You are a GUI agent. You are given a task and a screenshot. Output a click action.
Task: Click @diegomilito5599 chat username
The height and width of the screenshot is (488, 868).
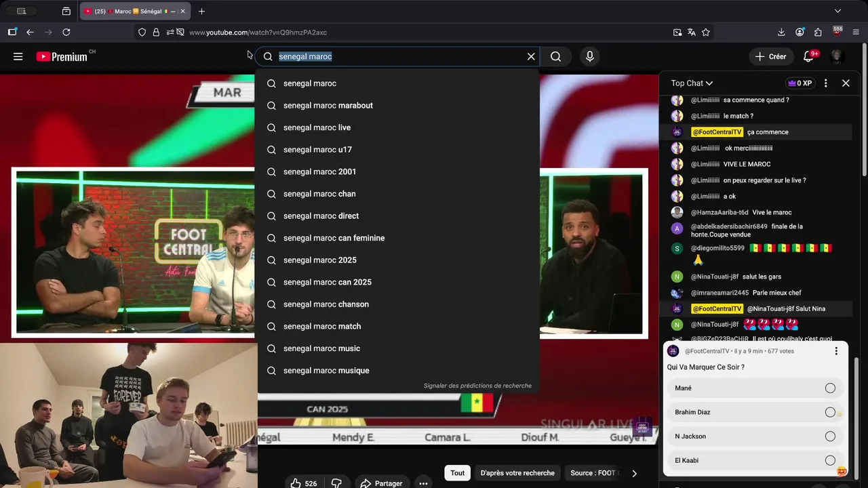[717, 249]
